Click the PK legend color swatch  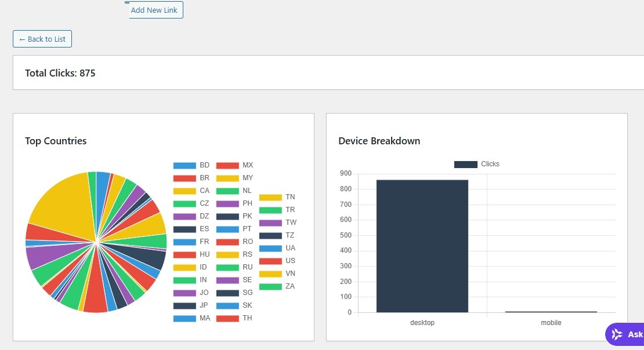227,216
